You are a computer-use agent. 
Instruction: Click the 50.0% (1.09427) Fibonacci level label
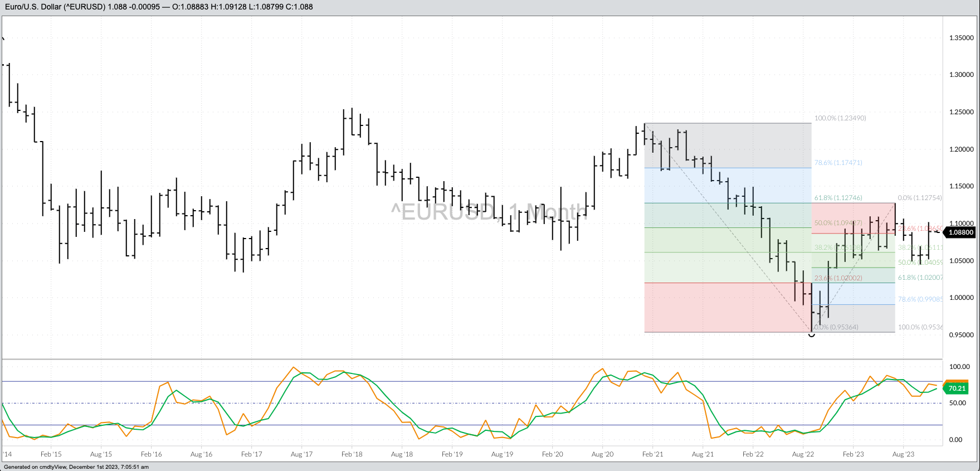(x=838, y=223)
